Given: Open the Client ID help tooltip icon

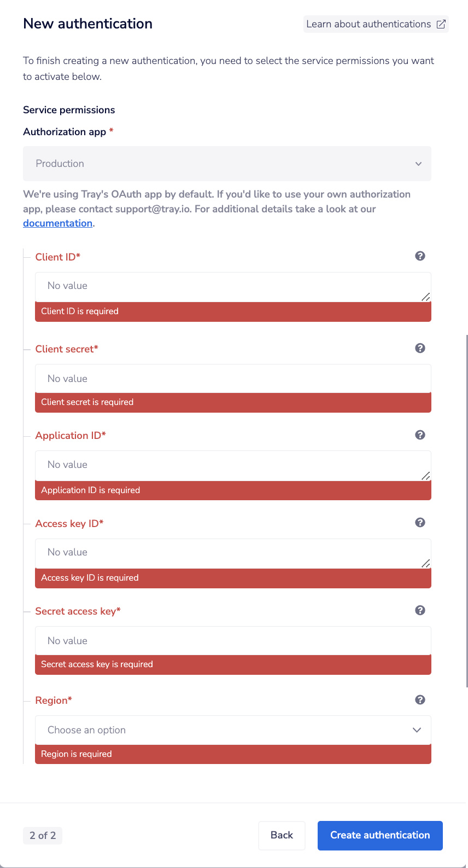Looking at the screenshot, I should click(x=420, y=256).
